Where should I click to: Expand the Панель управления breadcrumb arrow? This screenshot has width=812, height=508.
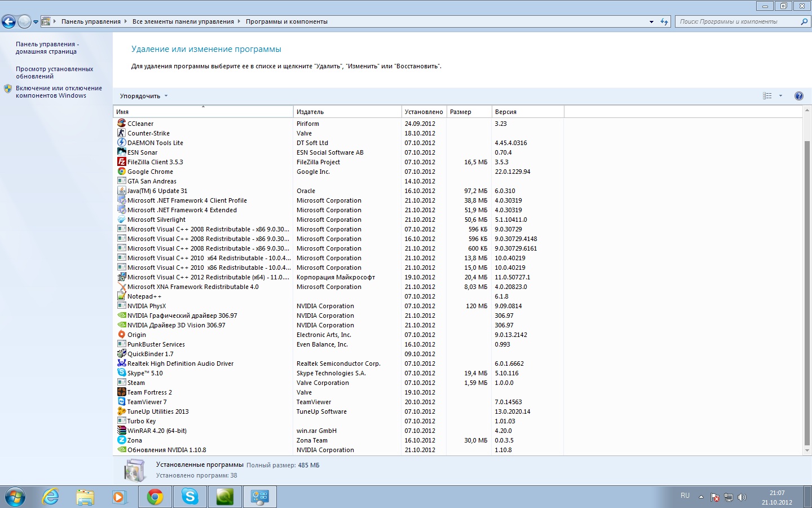[x=125, y=21]
